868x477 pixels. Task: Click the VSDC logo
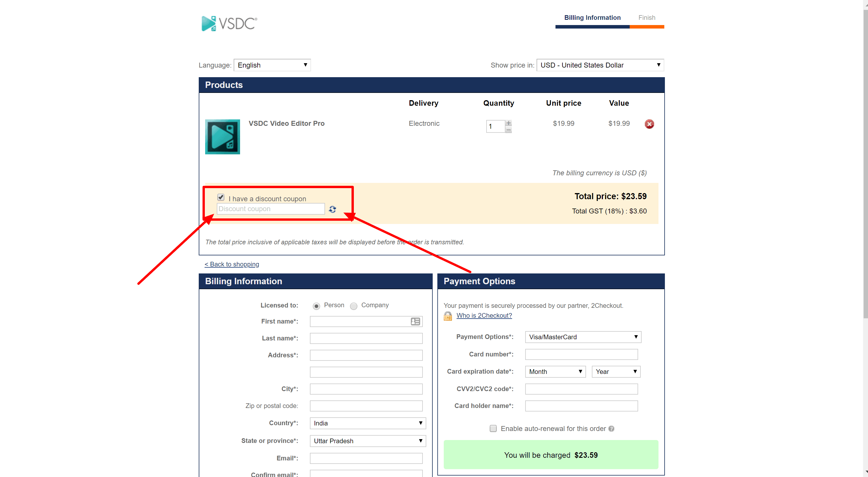tap(230, 24)
